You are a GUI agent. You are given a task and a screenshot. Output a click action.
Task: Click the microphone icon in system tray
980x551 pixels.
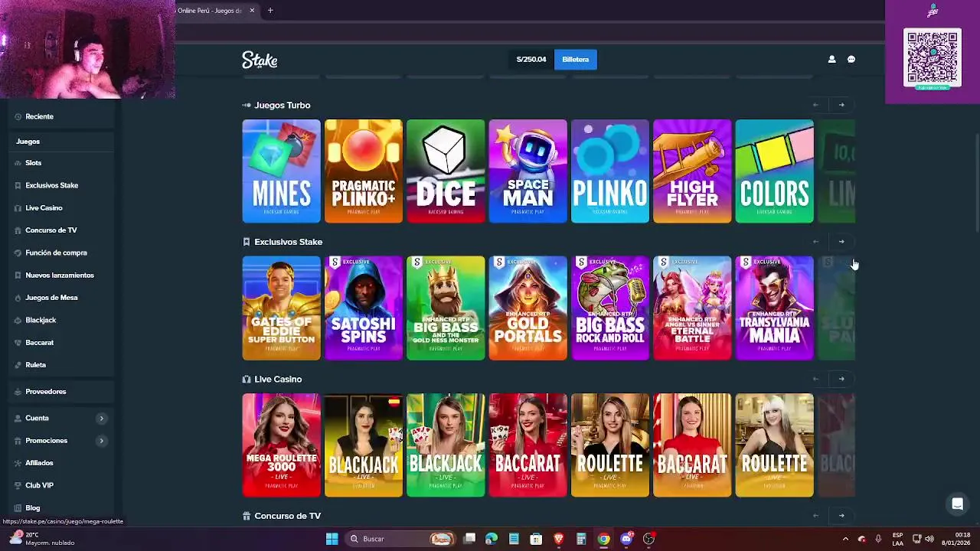[878, 539]
